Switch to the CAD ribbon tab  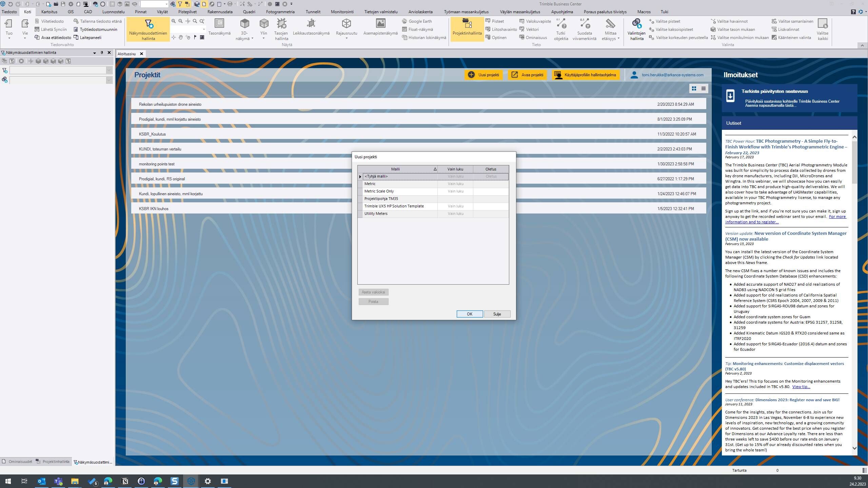point(88,12)
